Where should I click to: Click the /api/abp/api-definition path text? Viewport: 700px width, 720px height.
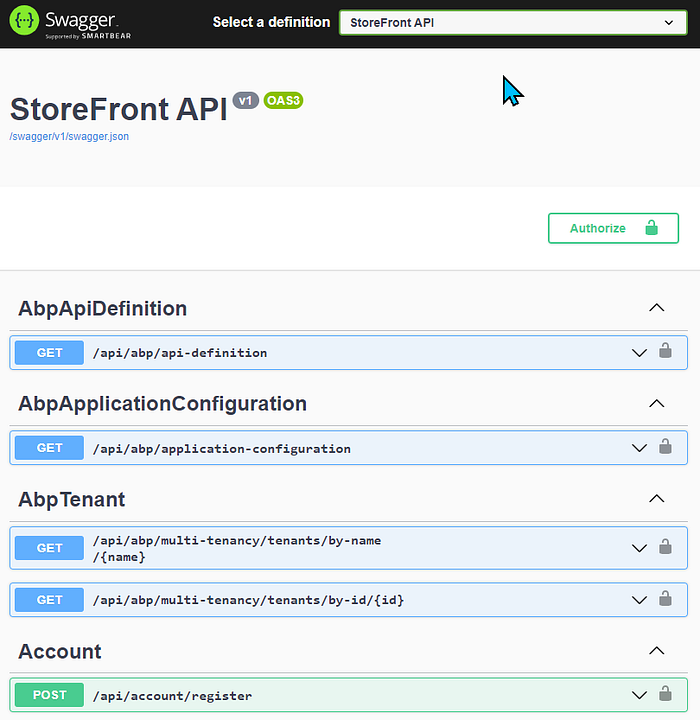pyautogui.click(x=180, y=353)
